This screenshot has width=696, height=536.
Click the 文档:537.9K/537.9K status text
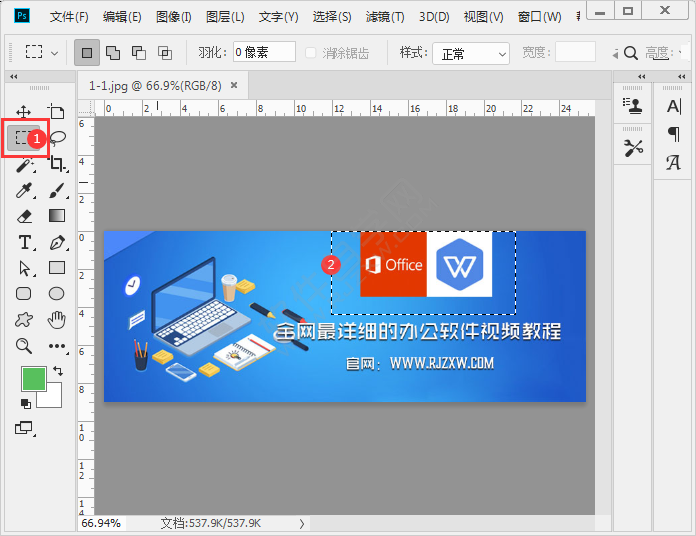210,524
